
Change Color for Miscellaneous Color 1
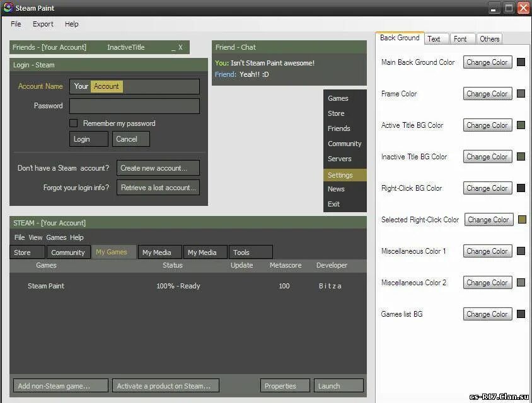click(x=487, y=251)
